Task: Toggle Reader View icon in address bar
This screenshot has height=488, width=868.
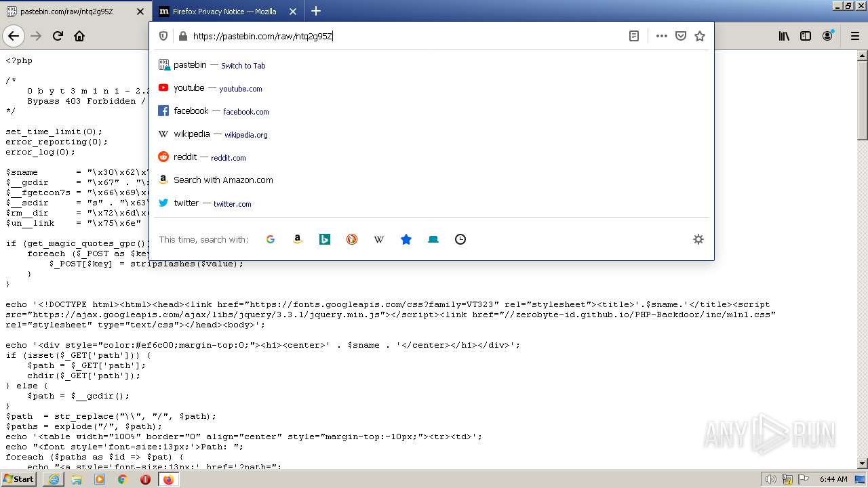Action: (x=634, y=36)
